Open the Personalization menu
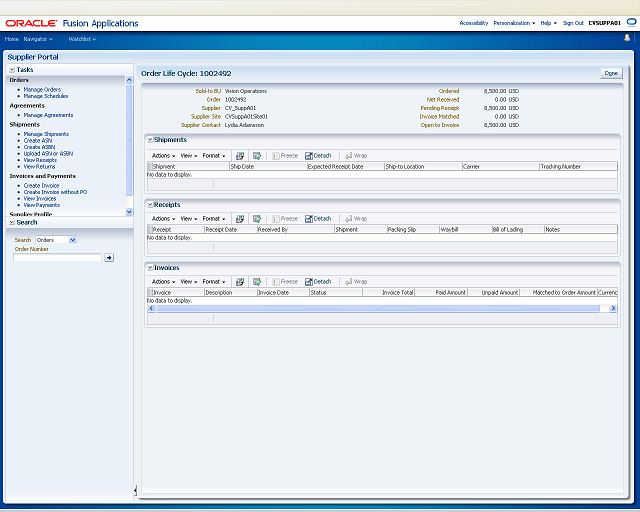640x512 pixels. (x=514, y=23)
